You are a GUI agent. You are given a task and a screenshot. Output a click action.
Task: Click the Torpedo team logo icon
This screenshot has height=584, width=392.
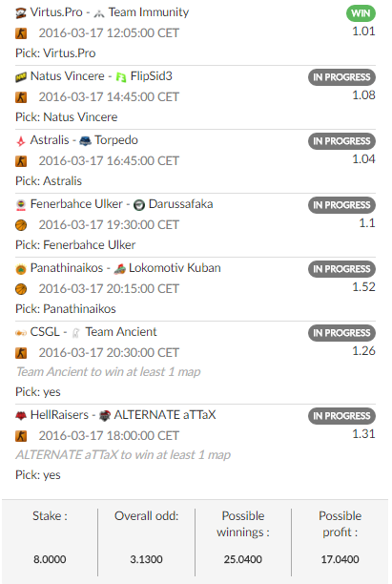85,141
